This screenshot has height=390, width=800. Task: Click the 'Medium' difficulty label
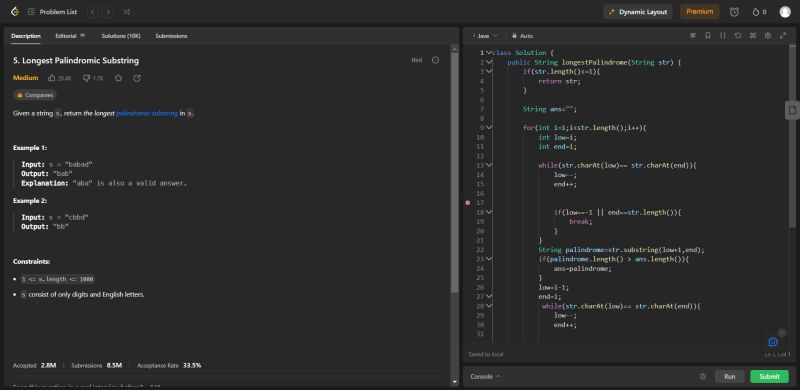tap(26, 78)
